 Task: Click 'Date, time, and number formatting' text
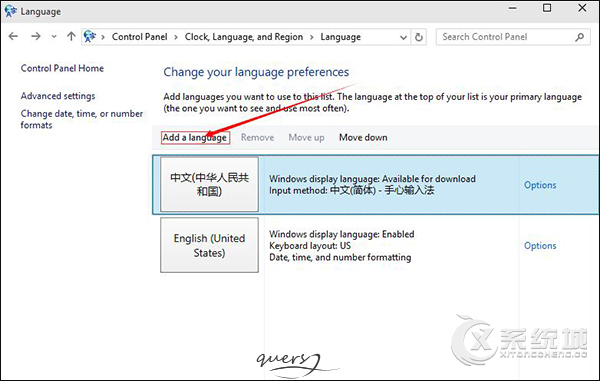pos(340,257)
